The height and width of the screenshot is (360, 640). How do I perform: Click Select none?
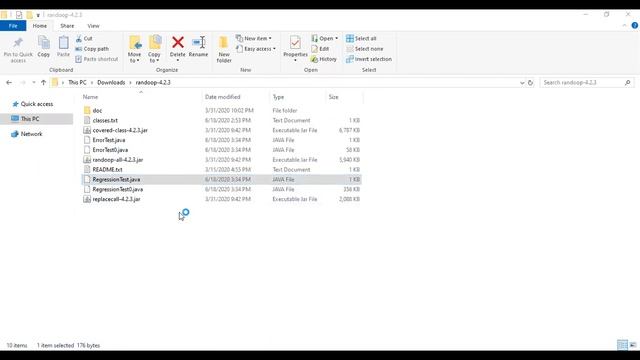click(364, 49)
